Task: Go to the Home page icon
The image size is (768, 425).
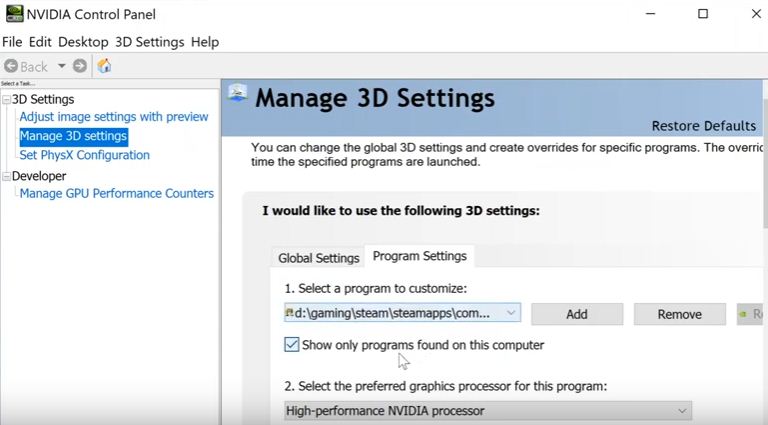Action: [104, 66]
